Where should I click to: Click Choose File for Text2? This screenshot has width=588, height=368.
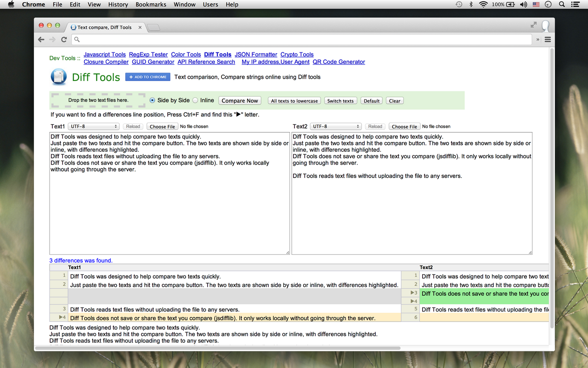point(404,126)
